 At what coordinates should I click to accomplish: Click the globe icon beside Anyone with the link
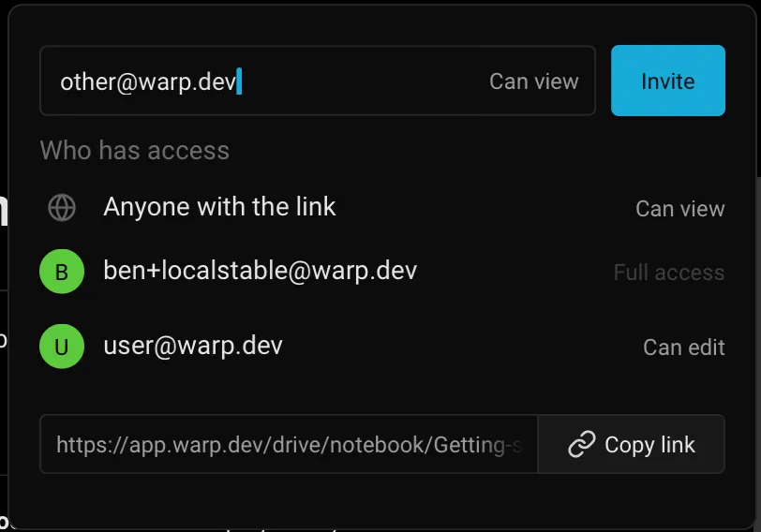click(x=62, y=208)
